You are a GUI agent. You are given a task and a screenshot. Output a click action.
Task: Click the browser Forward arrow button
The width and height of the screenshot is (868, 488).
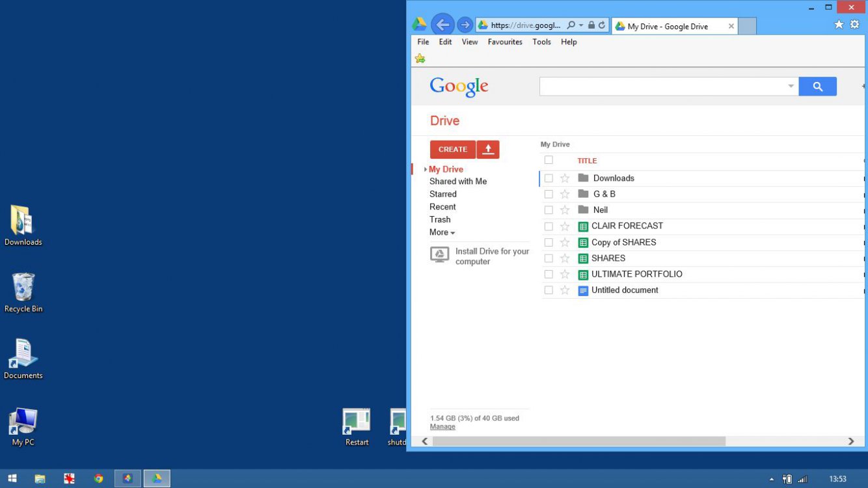click(x=465, y=25)
